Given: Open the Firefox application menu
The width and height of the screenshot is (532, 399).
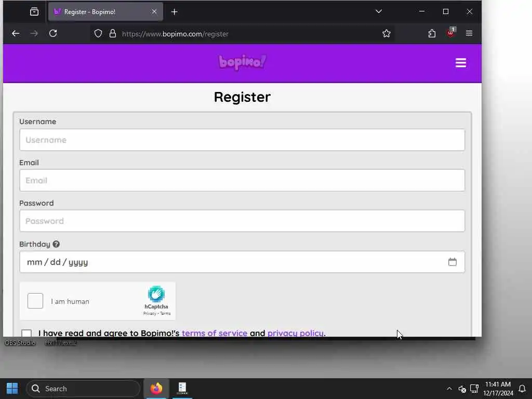Looking at the screenshot, I should click(x=469, y=33).
